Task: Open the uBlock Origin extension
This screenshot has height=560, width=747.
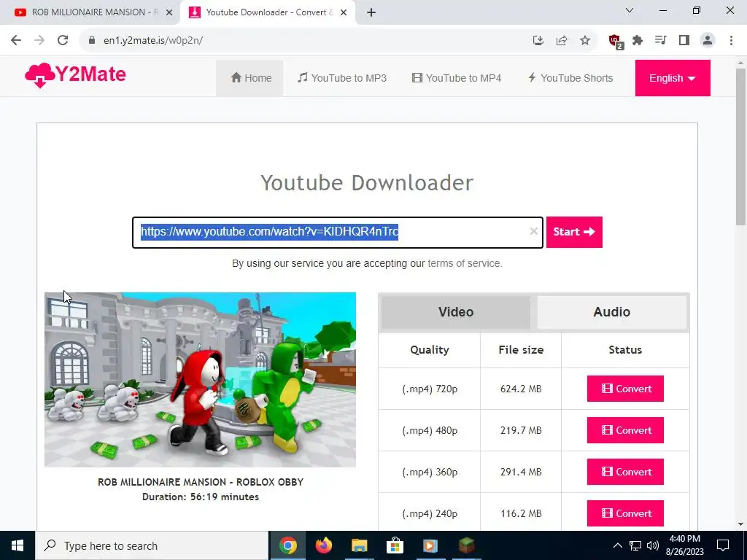Action: point(615,41)
